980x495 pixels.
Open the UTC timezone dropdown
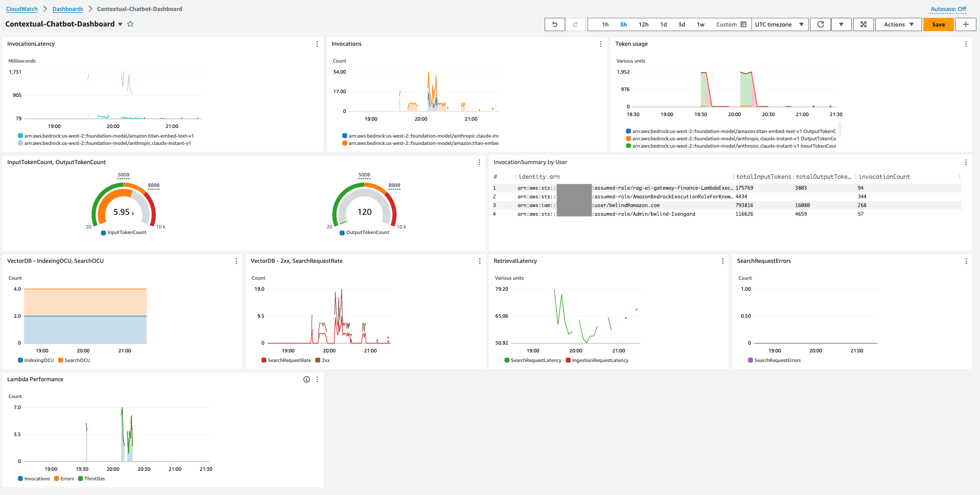tap(780, 24)
